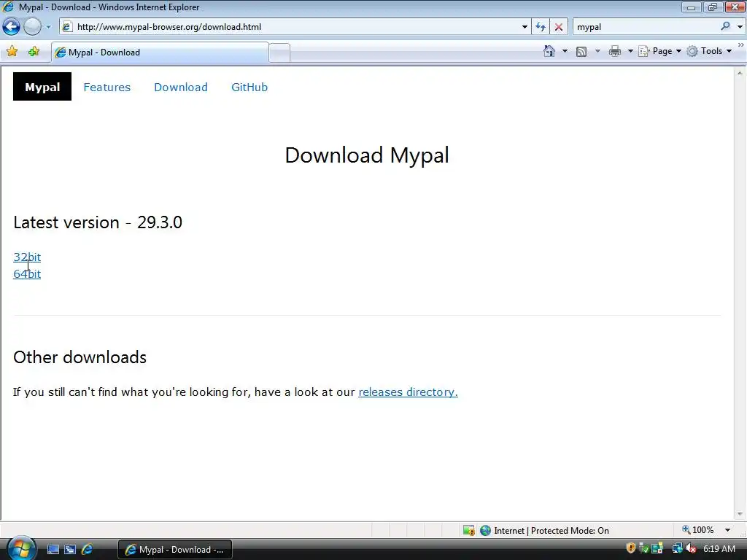Screen dimensions: 747x560
Task: Click the Download Mypal page heading
Action: click(x=367, y=155)
